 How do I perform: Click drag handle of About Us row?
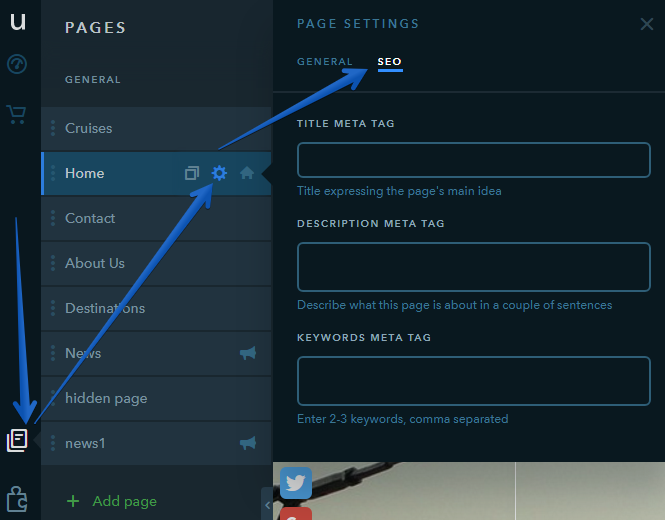[x=53, y=263]
